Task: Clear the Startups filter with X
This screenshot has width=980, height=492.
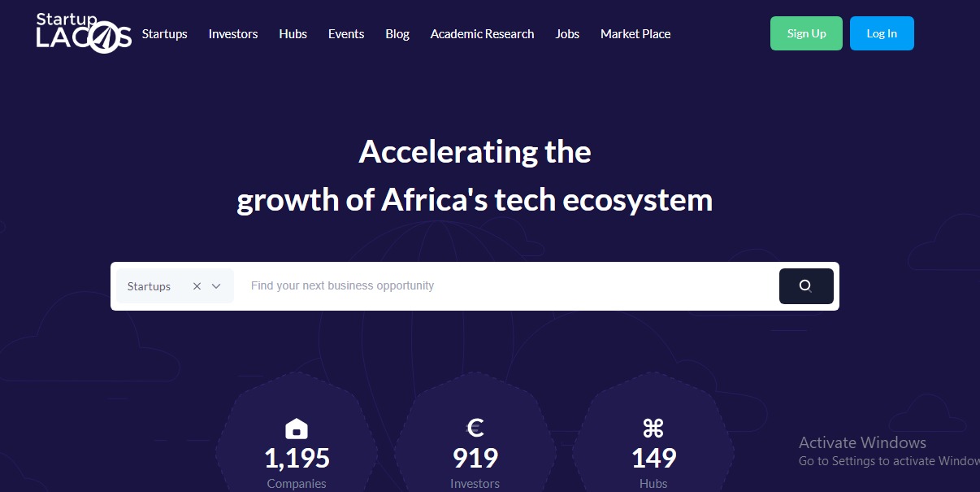Action: tap(197, 286)
